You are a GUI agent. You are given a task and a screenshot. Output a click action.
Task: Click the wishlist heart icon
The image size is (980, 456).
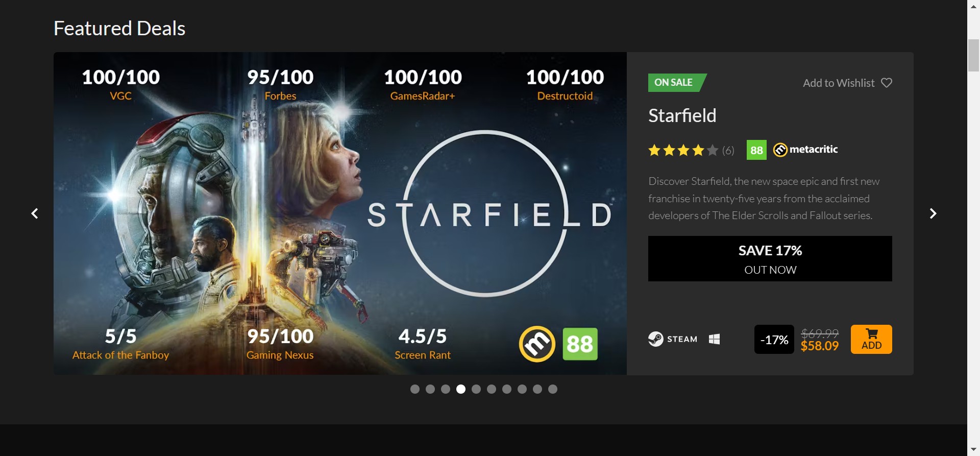[x=887, y=83]
